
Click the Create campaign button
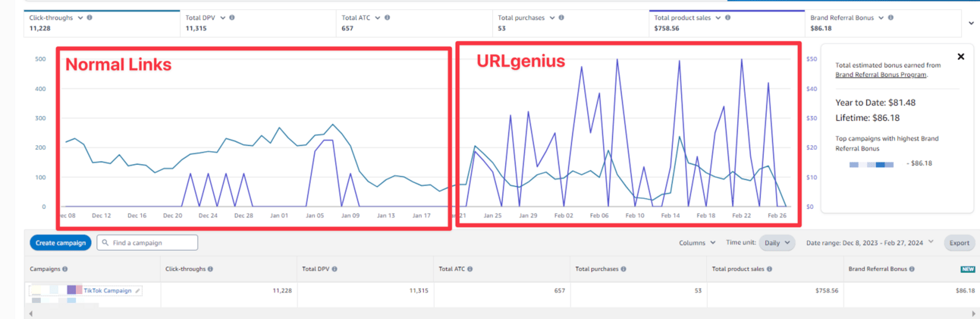(61, 243)
